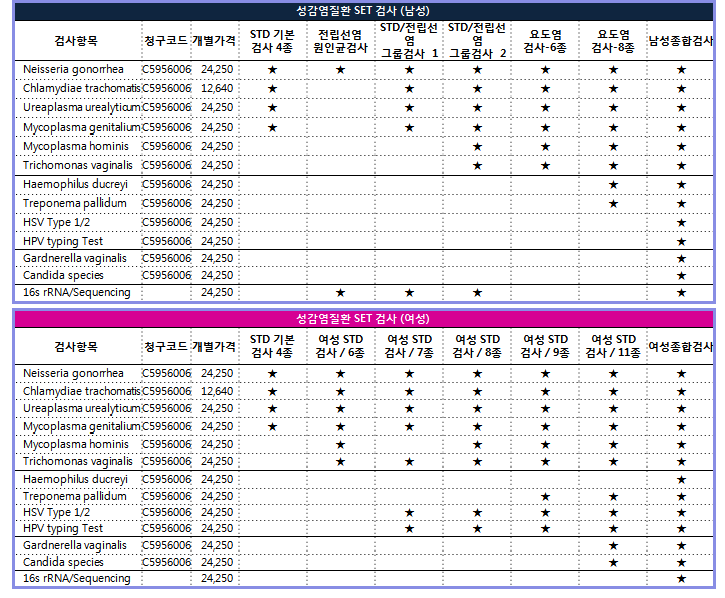Select STD 기본 검사 4종 header in 남성 table
The width and height of the screenshot is (725, 598).
272,41
